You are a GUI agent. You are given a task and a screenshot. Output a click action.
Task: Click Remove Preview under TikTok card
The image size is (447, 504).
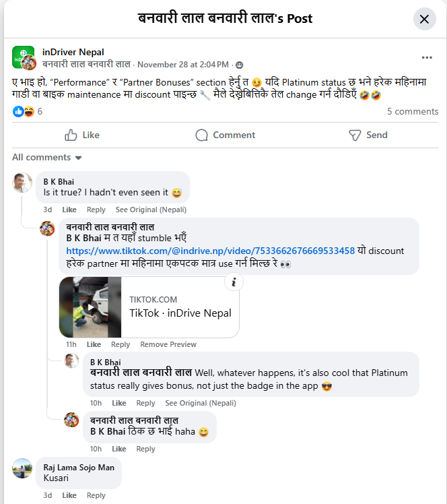coord(168,344)
